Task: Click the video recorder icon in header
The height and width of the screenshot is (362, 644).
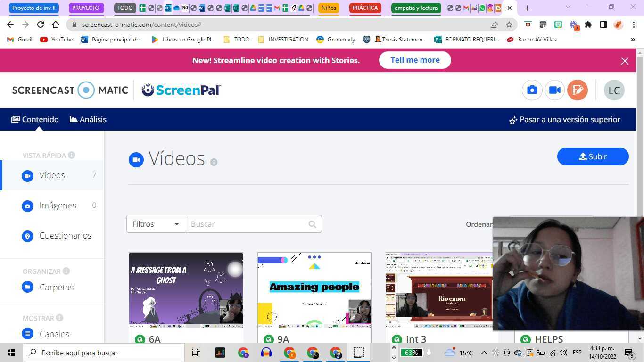Action: click(x=554, y=90)
